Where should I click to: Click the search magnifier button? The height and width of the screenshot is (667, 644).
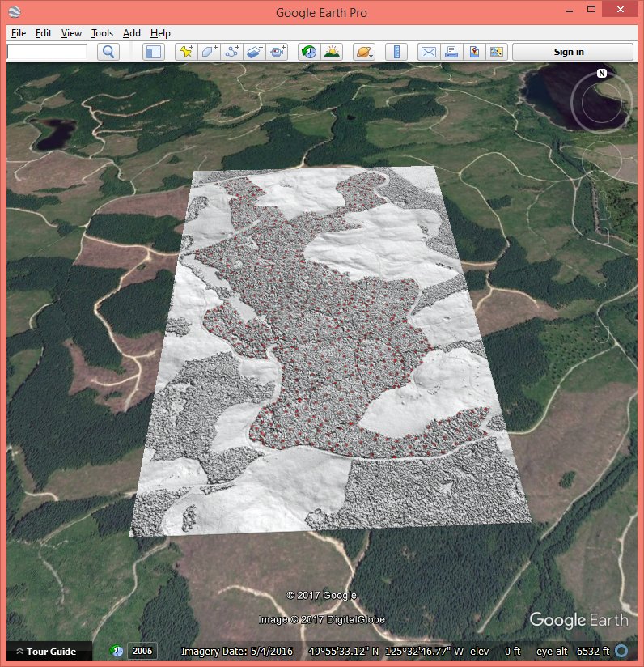(x=108, y=52)
